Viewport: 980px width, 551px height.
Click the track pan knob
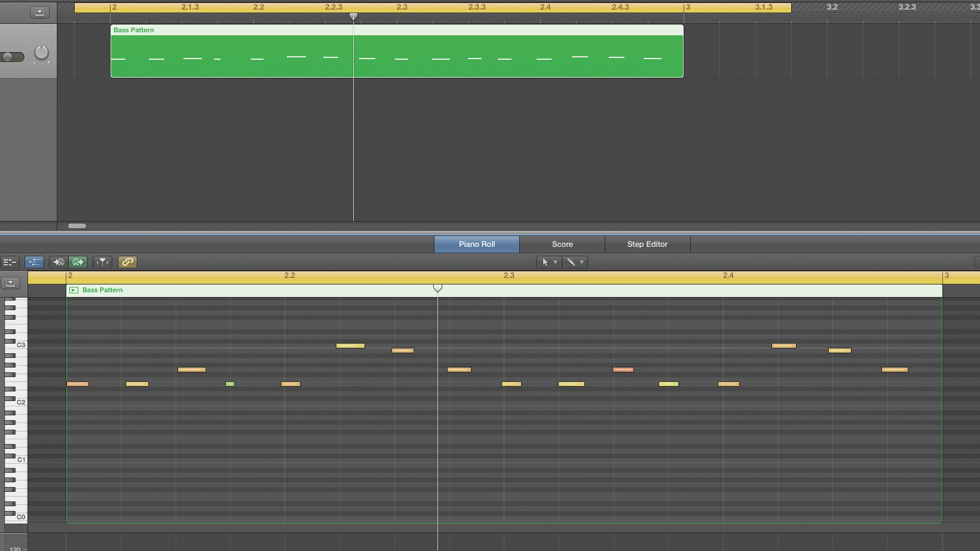coord(41,53)
